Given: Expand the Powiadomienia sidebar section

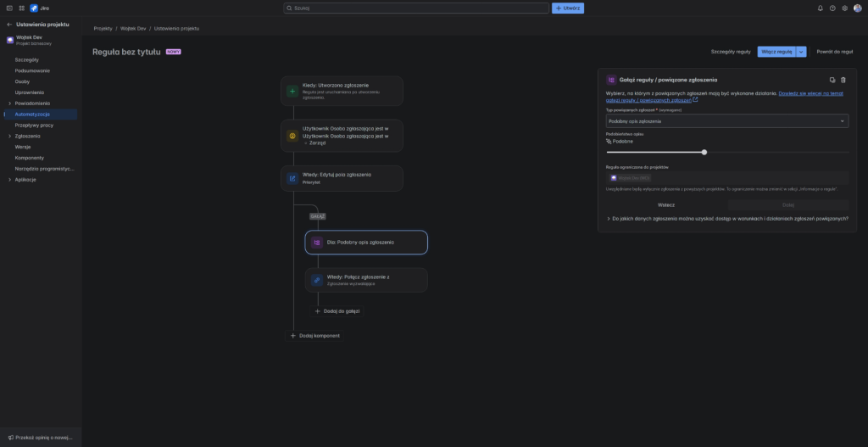Looking at the screenshot, I should click(x=9, y=103).
